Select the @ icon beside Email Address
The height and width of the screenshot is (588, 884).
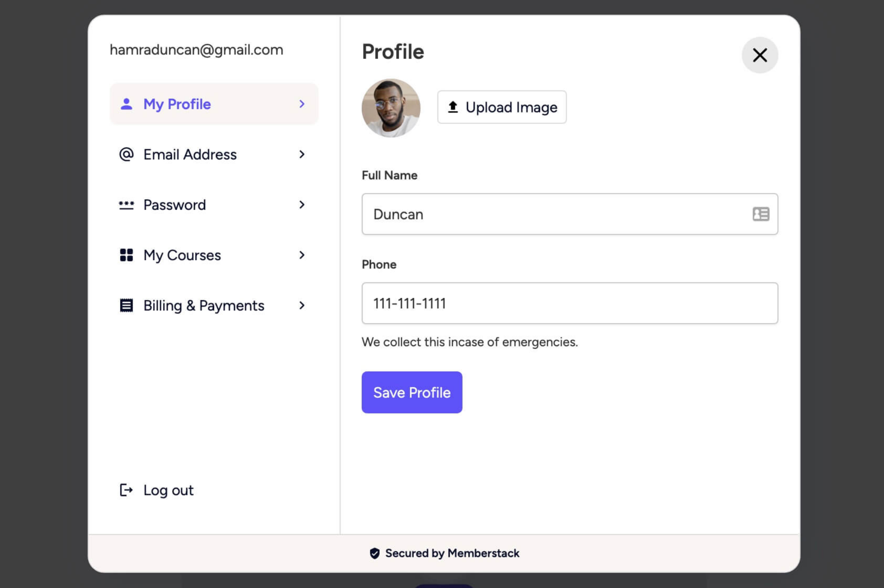pos(127,154)
